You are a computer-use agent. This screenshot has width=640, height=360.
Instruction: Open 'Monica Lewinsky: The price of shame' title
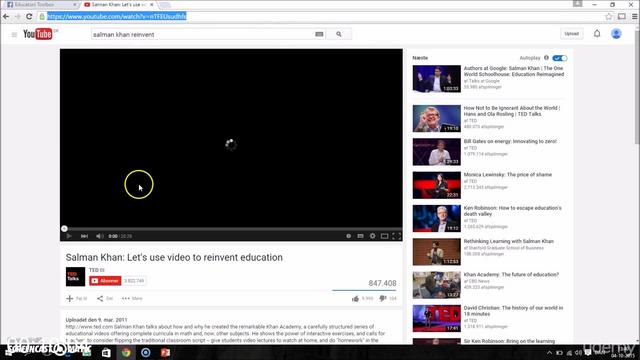508,175
